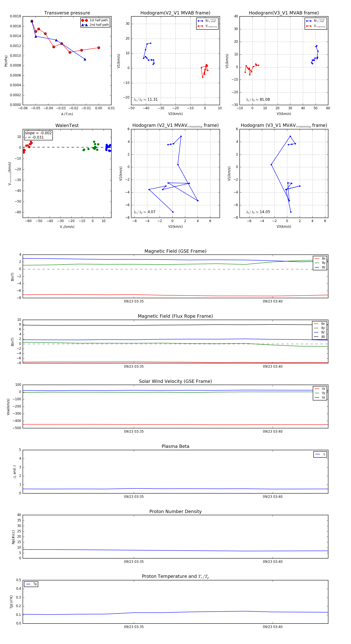Click the '09/23 03:35' tick label under Plasma Beta plot
The height and width of the screenshot is (644, 351).
(134, 496)
